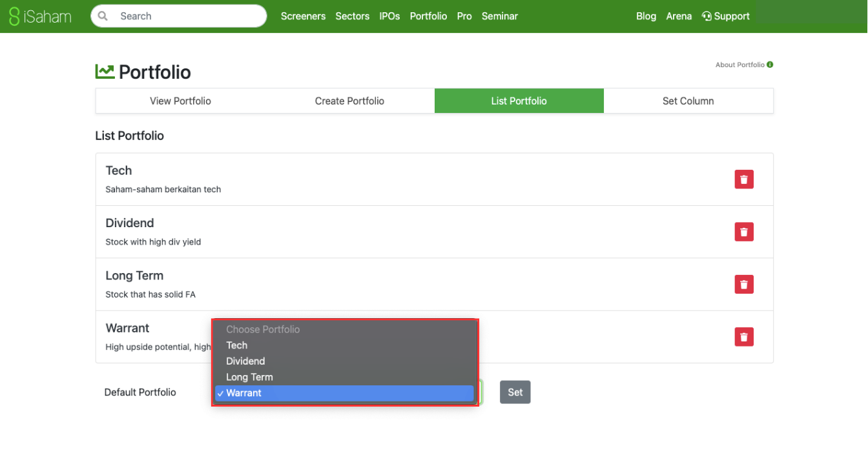The height and width of the screenshot is (455, 868).
Task: Delete the Dividend portfolio
Action: [744, 232]
